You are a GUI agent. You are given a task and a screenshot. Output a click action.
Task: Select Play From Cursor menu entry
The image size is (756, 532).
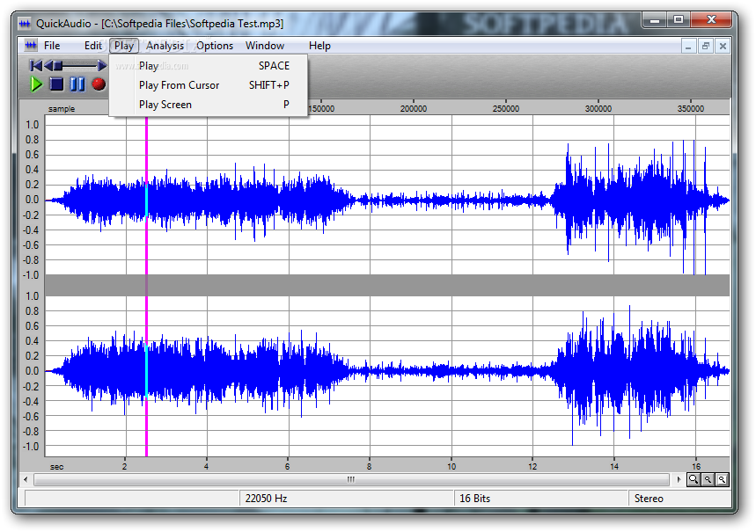click(179, 85)
